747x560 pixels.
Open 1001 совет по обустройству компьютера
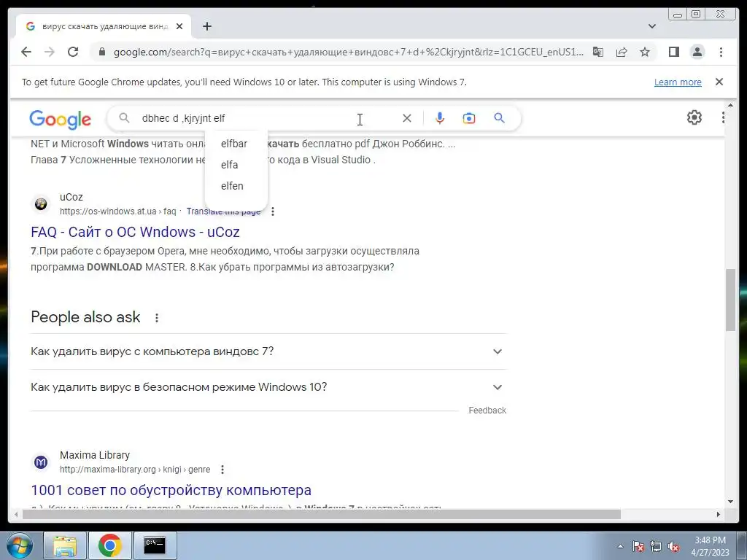(x=171, y=490)
